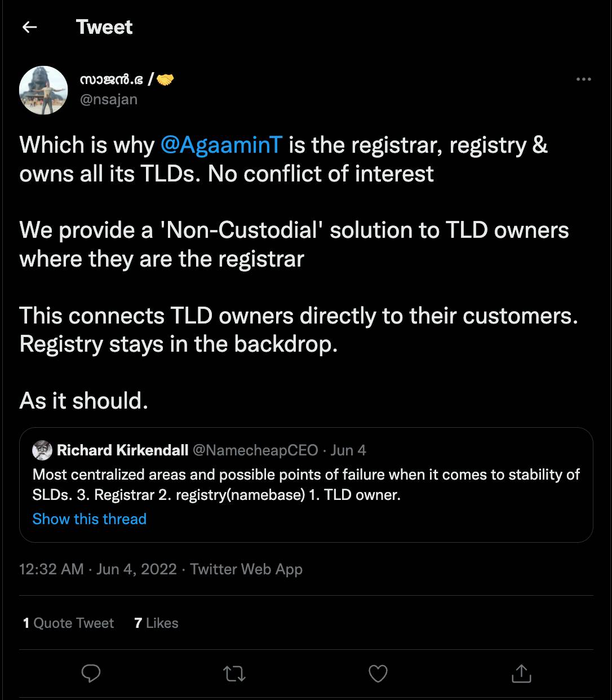The width and height of the screenshot is (612, 700).
Task: Open the three-dot more options menu
Action: pos(583,79)
